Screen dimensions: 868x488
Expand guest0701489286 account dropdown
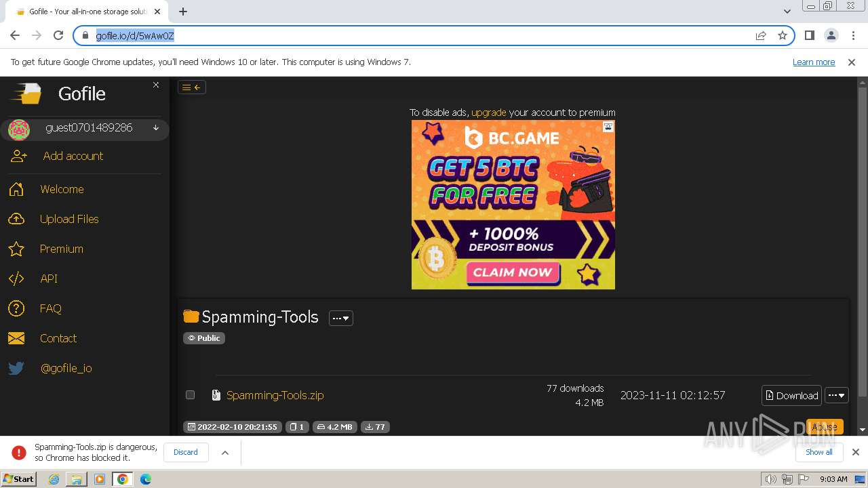point(156,128)
